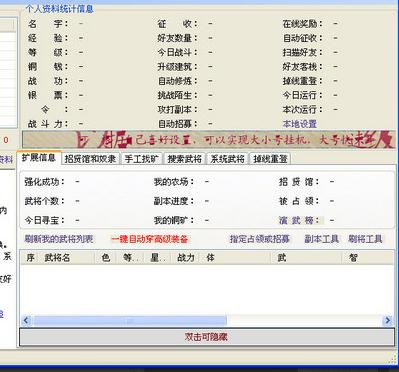Click the 扫描好友 label
The height and width of the screenshot is (372, 399).
pos(302,52)
